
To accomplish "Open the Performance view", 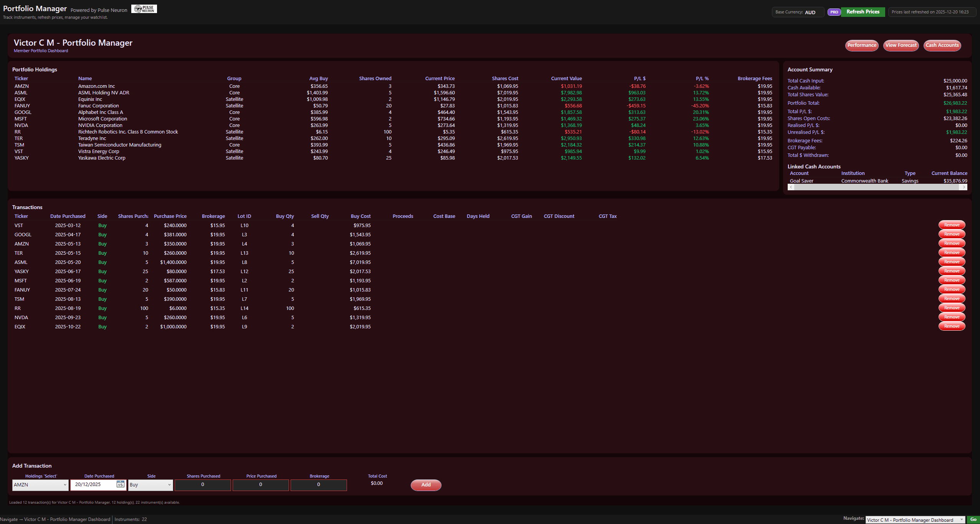I will tap(862, 45).
